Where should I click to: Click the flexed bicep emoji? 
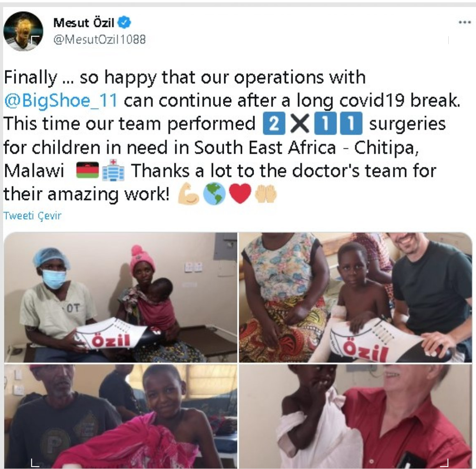[x=189, y=194]
